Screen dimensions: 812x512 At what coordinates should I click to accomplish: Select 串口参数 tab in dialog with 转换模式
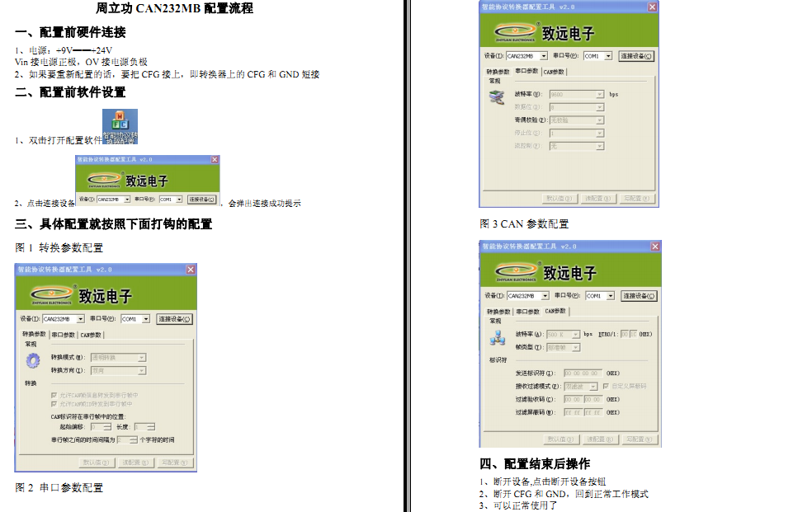(x=64, y=335)
